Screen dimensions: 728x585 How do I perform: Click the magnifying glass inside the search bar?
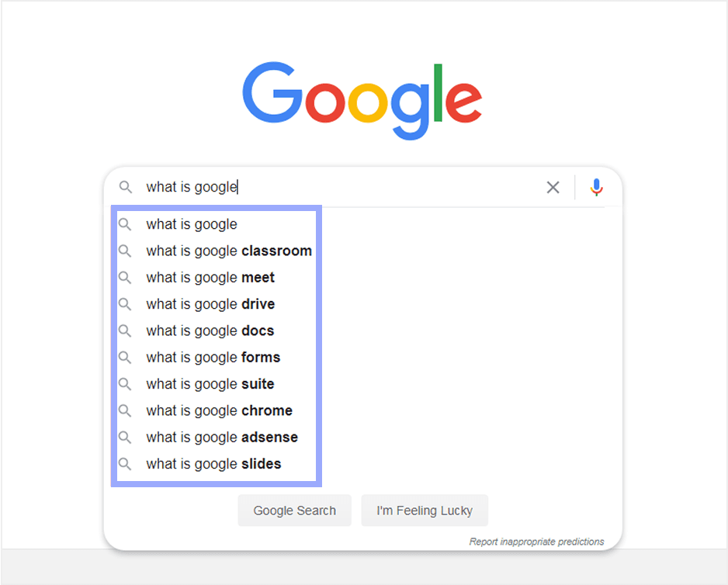coord(125,187)
